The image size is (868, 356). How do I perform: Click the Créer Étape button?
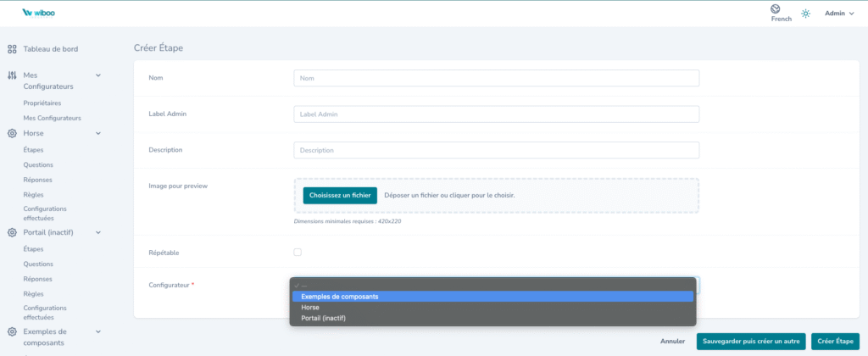(x=835, y=341)
